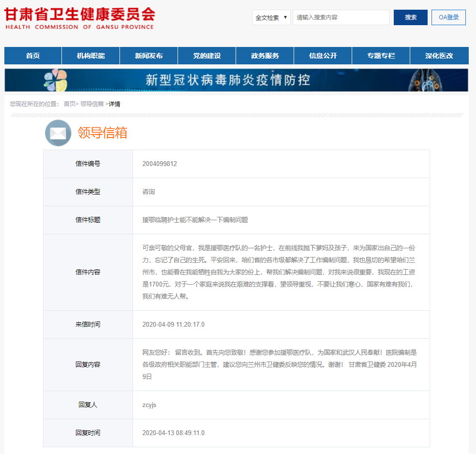Click the 信件标题 row label
Viewport: 476px width, 454px height.
pyautogui.click(x=88, y=220)
